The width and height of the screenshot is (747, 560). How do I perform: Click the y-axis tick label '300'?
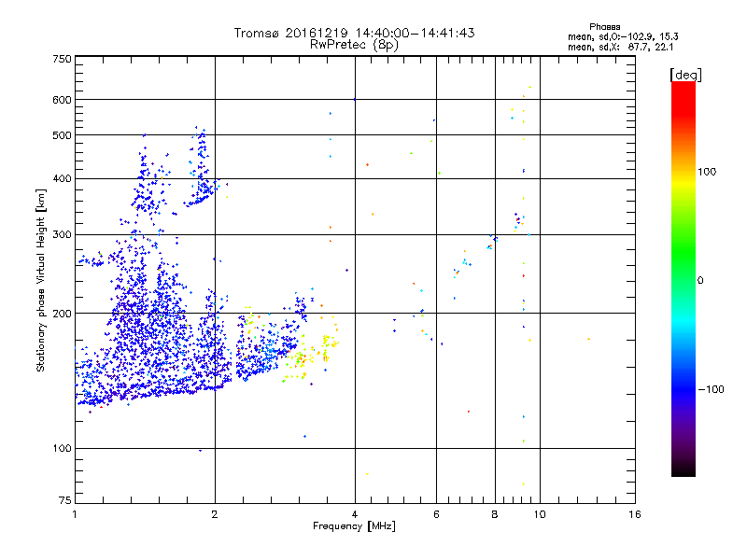(x=62, y=235)
